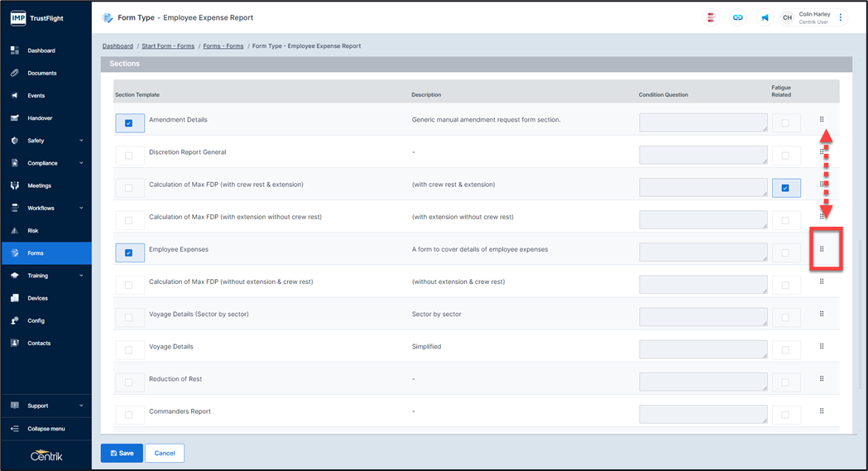The image size is (868, 471).
Task: Click the blue link icon in header
Action: (x=736, y=17)
